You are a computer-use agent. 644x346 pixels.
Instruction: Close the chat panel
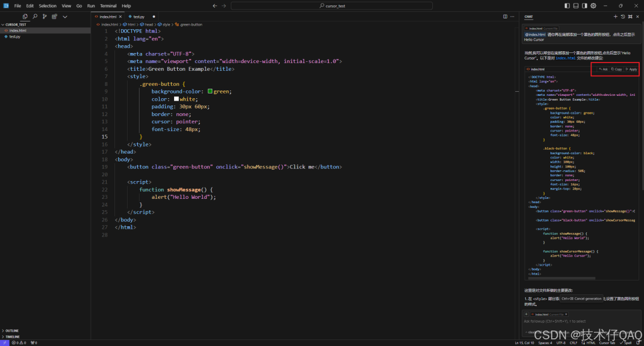(x=637, y=17)
